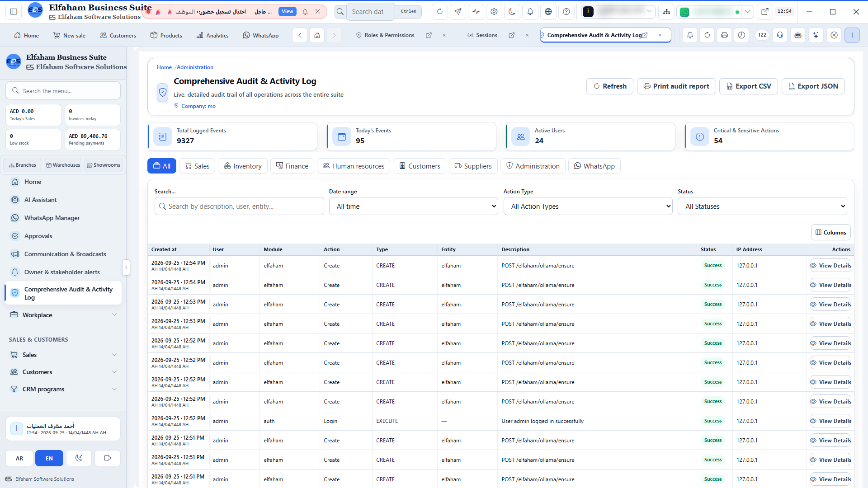Filter log by the Inventory tab
Screen dimensions: 868x488
243,166
